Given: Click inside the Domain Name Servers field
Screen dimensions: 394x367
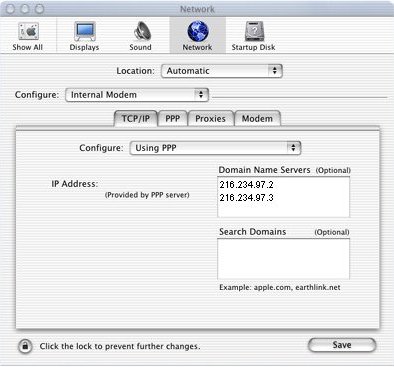Looking at the screenshot, I should coord(284,197).
